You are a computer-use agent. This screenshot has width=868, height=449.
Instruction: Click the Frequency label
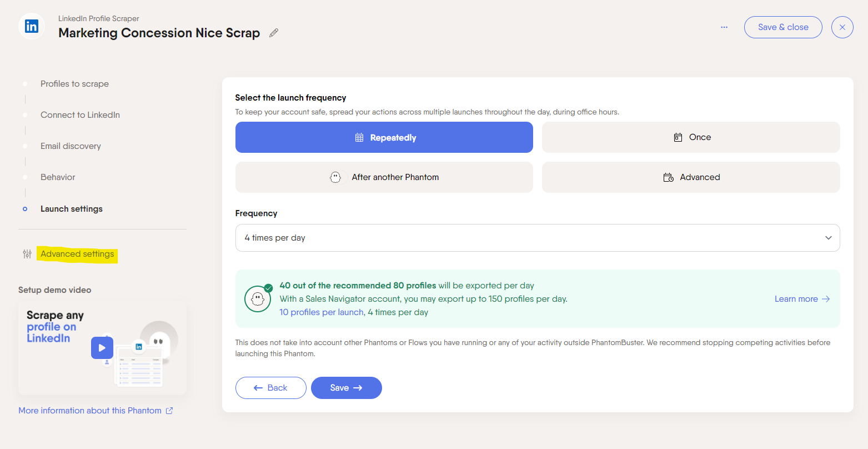[256, 213]
